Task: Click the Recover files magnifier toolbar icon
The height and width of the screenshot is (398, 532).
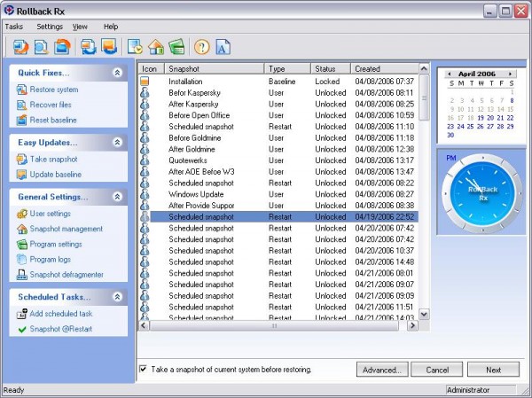Action: 43,47
